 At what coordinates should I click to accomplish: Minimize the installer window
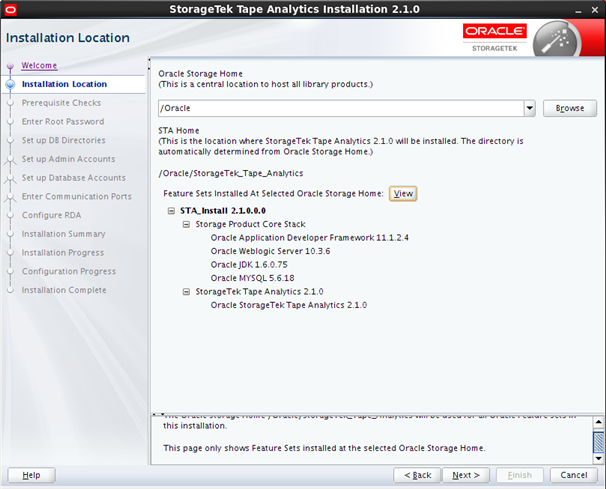[578, 10]
